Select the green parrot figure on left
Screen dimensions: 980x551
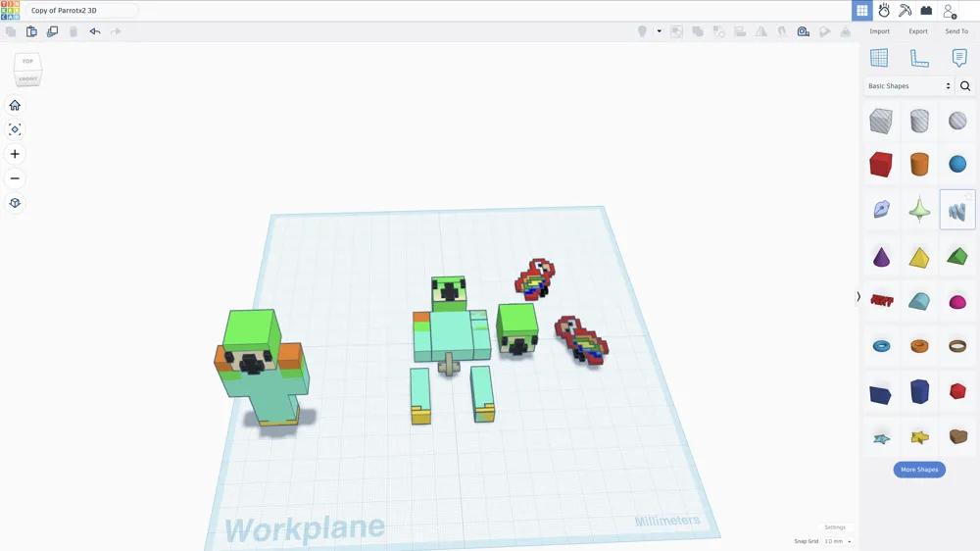[263, 368]
